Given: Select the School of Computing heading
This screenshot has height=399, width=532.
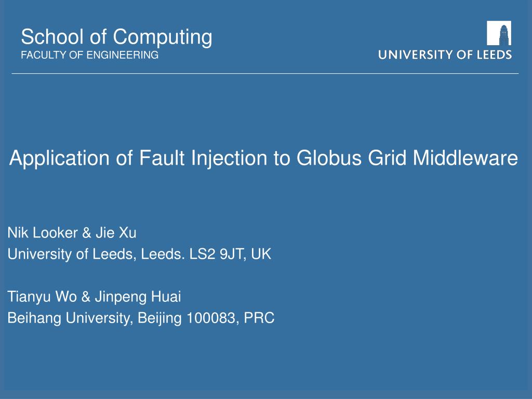Looking at the screenshot, I should [117, 37].
